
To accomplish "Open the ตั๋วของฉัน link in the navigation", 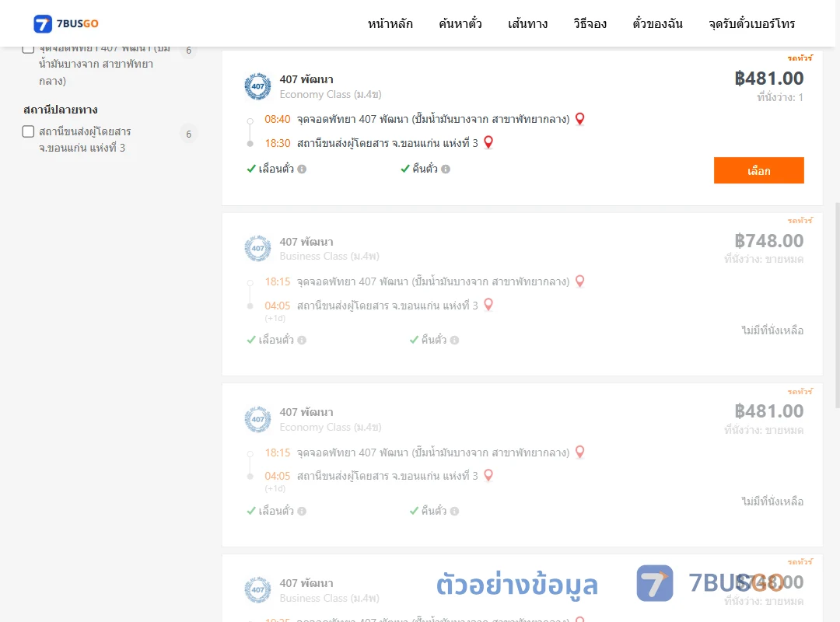I will pyautogui.click(x=657, y=23).
